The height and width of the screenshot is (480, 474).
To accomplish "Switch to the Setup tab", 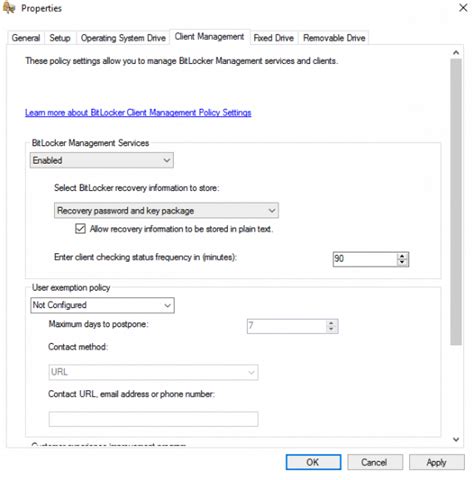I will (x=60, y=38).
